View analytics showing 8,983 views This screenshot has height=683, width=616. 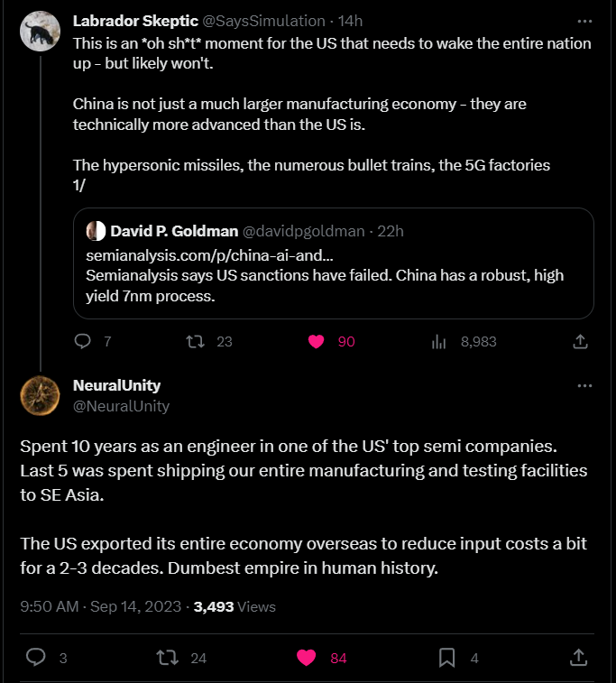pos(464,341)
